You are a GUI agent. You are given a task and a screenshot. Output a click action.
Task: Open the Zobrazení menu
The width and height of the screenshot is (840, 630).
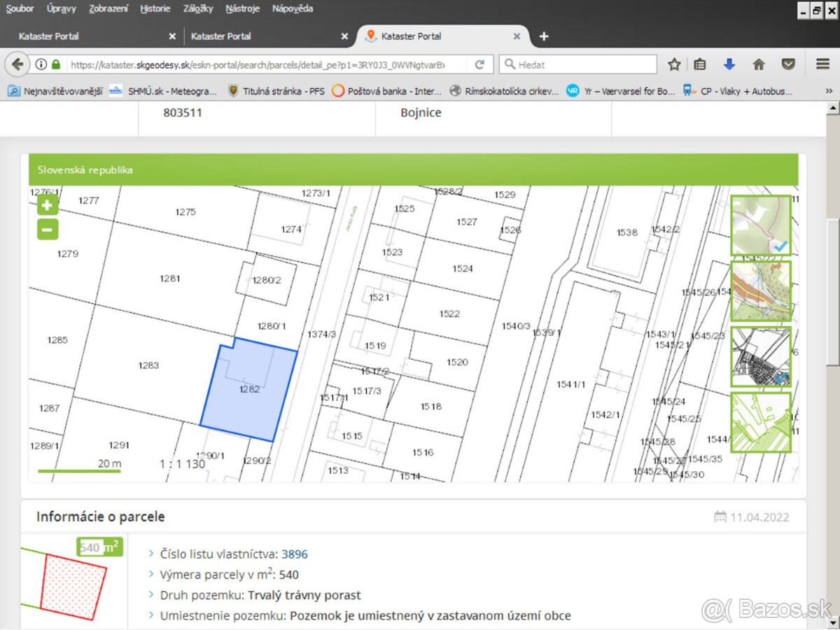[x=108, y=9]
